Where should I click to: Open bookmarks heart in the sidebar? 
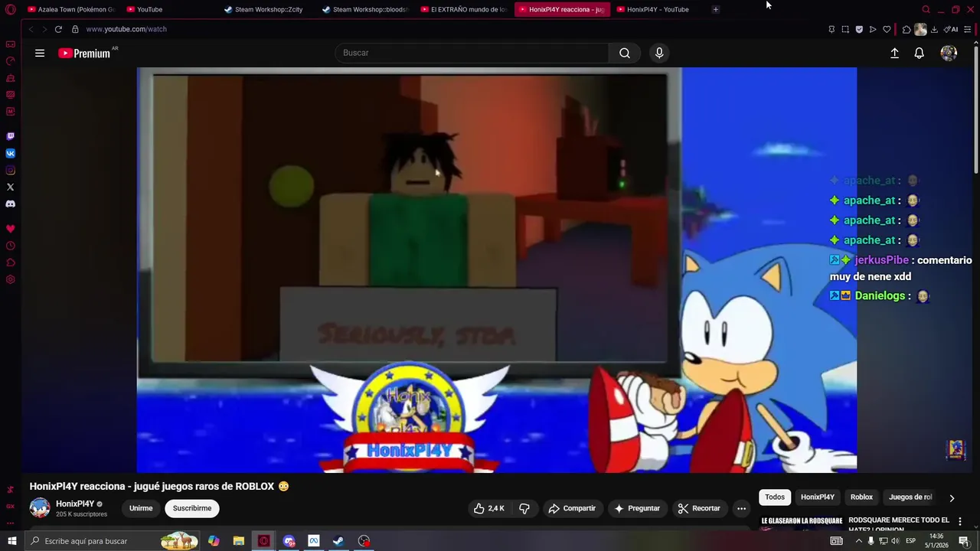10,229
